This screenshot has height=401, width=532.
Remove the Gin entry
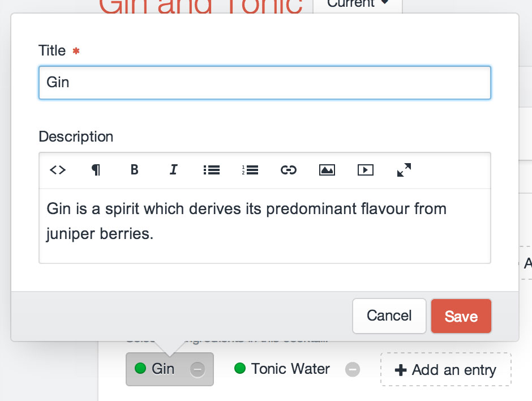198,369
